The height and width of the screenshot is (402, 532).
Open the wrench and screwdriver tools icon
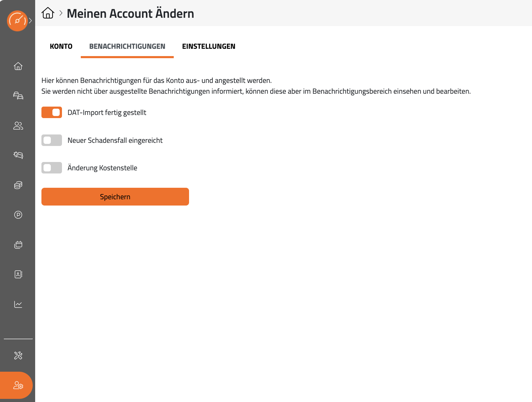[x=18, y=355]
